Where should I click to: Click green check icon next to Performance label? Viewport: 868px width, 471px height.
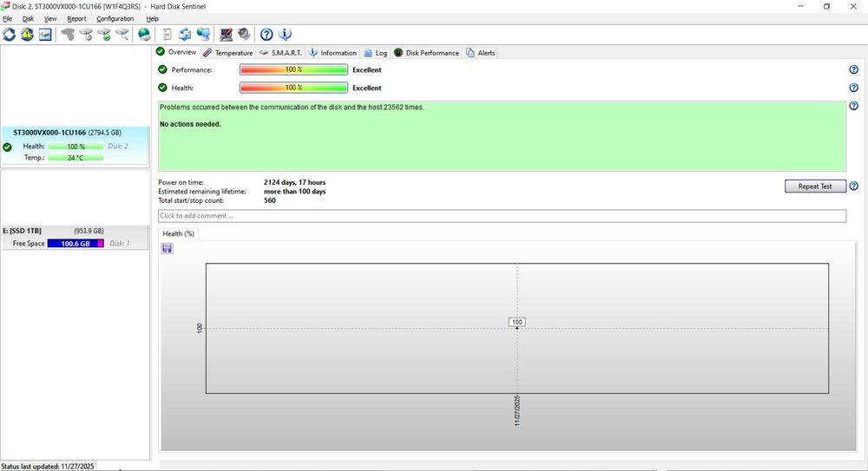[162, 69]
